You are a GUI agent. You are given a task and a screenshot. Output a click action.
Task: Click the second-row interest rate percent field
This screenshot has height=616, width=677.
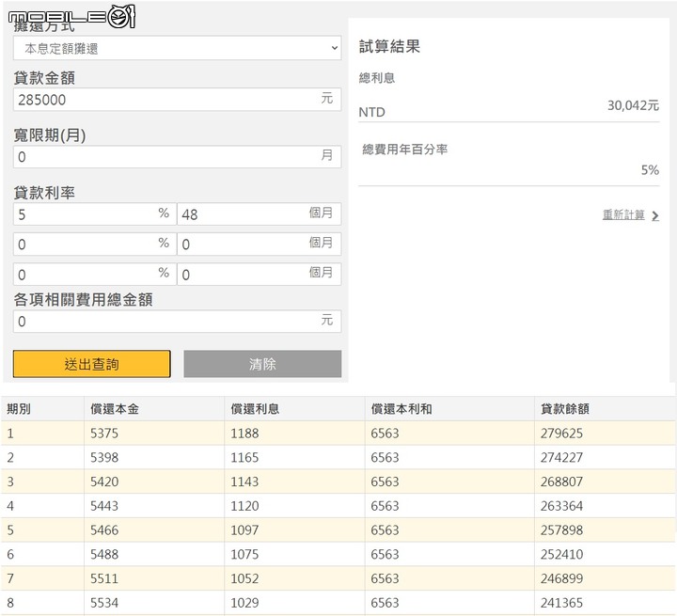coord(95,245)
